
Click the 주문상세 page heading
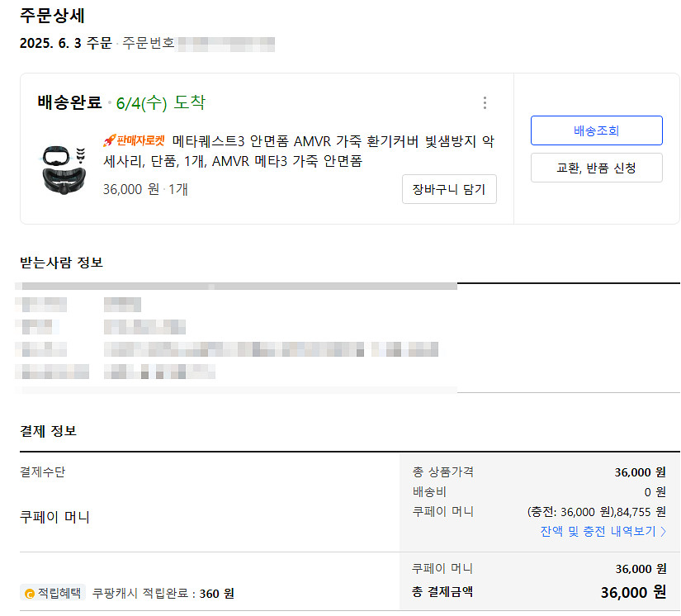click(x=53, y=16)
